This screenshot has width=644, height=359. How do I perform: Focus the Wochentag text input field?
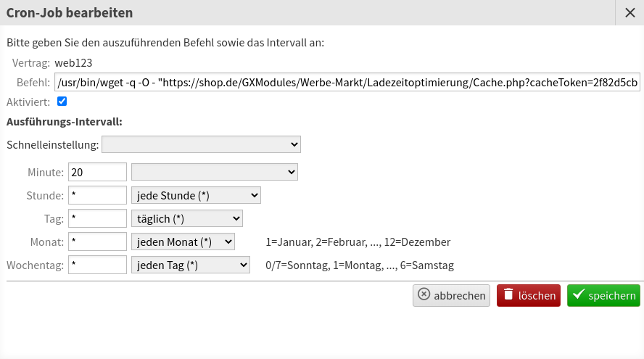[97, 265]
